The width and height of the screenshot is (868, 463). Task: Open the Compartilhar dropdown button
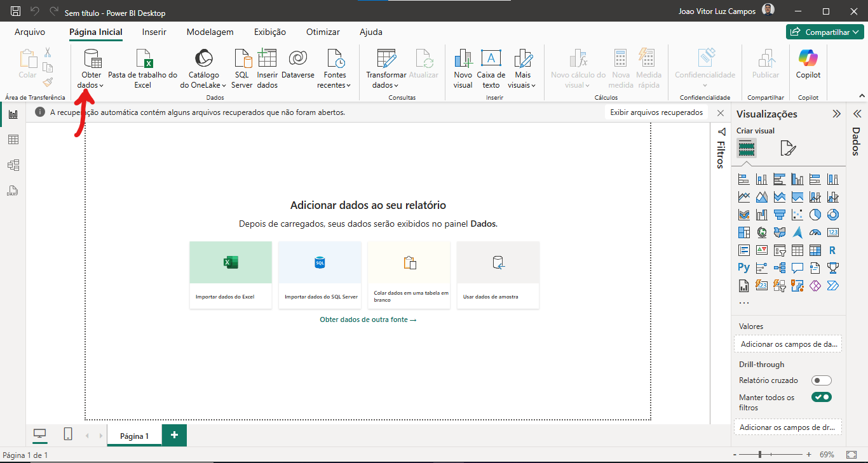coord(825,32)
